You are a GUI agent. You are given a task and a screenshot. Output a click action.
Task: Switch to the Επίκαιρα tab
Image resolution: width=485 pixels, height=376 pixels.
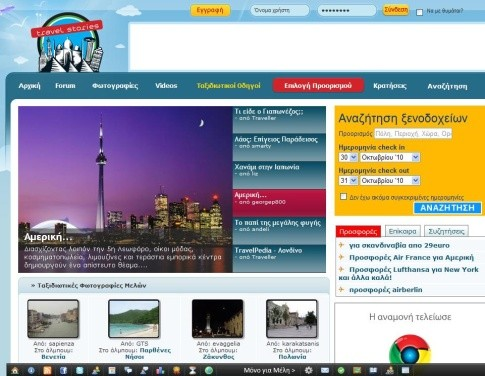[403, 231]
